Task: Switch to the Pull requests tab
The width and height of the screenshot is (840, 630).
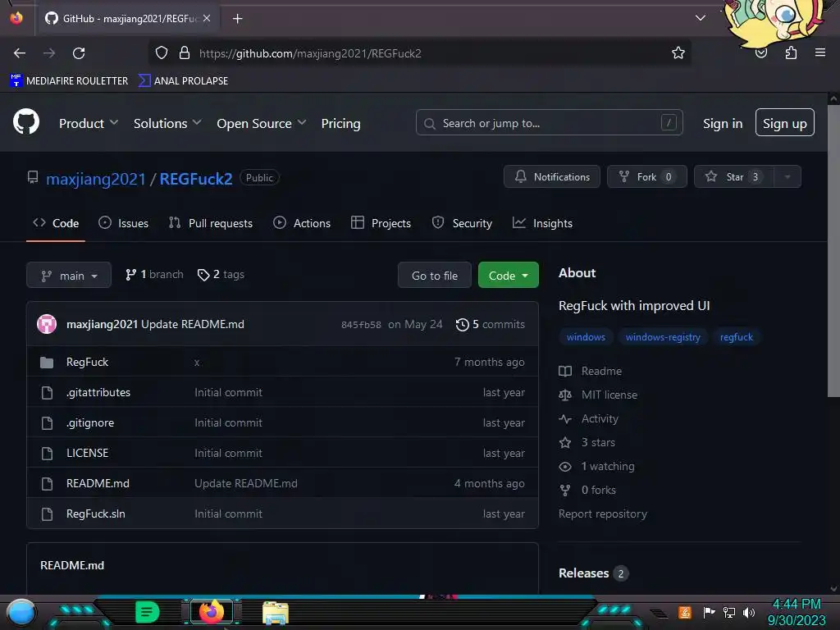Action: click(x=211, y=223)
